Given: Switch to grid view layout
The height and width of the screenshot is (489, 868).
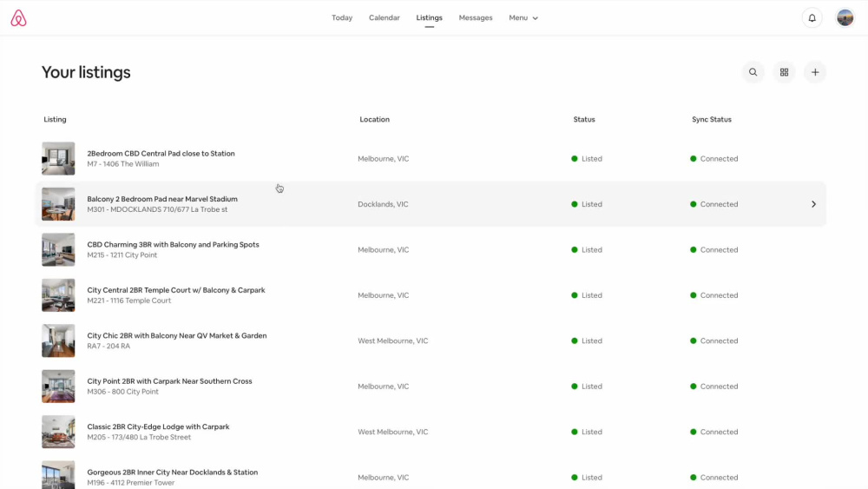Looking at the screenshot, I should coord(784,72).
